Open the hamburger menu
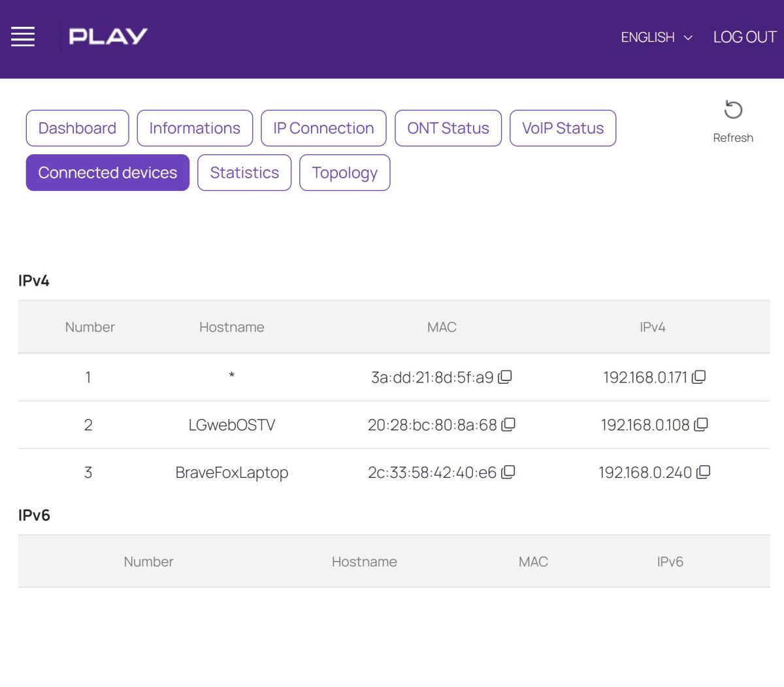 tap(23, 37)
